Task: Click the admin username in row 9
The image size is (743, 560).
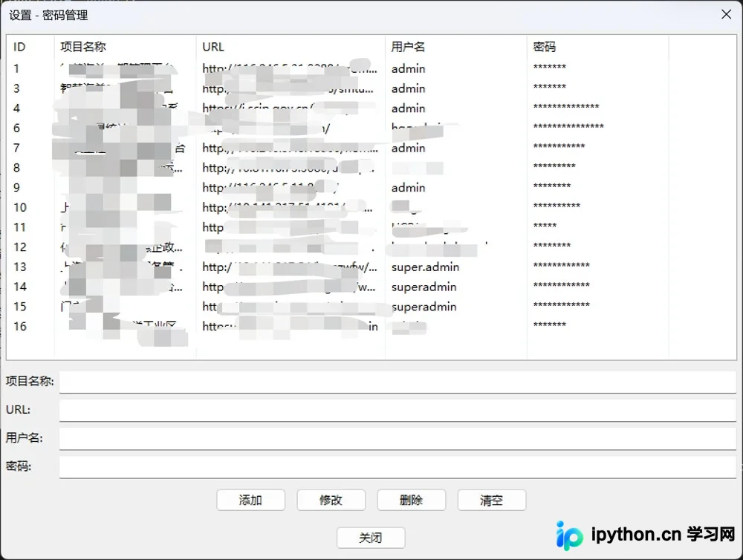Action: click(408, 188)
